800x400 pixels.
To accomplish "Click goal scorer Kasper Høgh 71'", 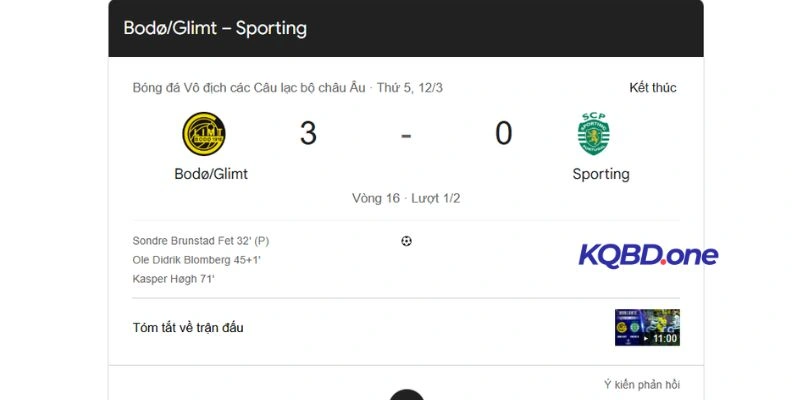I will click(x=174, y=279).
